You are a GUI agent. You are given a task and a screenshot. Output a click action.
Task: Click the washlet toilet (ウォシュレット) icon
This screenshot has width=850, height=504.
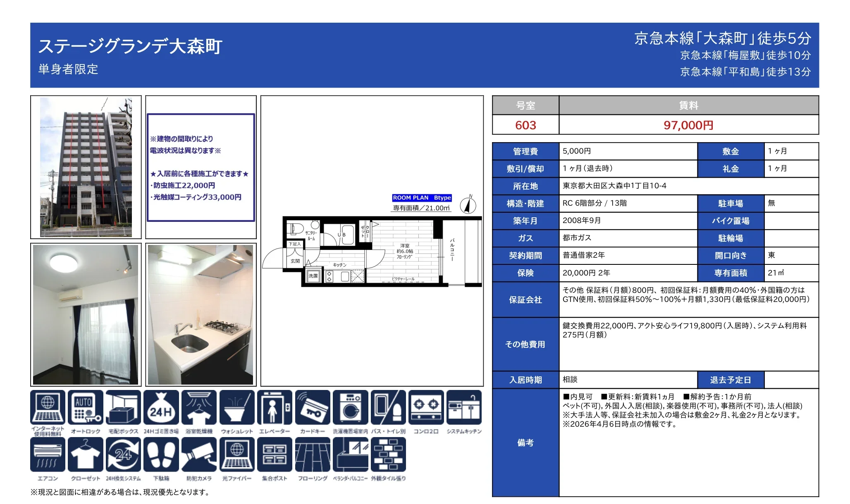point(237,407)
